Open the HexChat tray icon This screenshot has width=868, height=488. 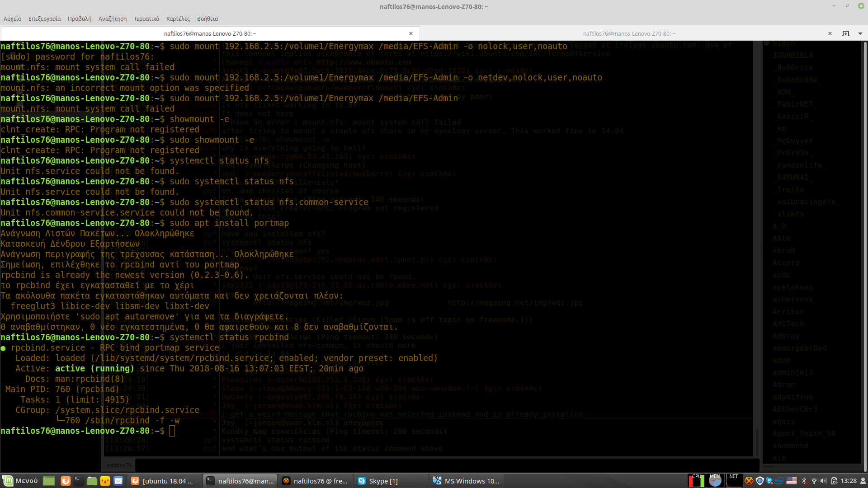pos(749,481)
